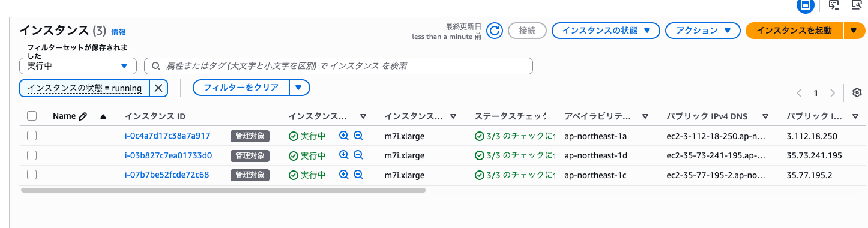Expand the フィルターをクリア options arrow
This screenshot has height=228, width=868.
pyautogui.click(x=299, y=88)
